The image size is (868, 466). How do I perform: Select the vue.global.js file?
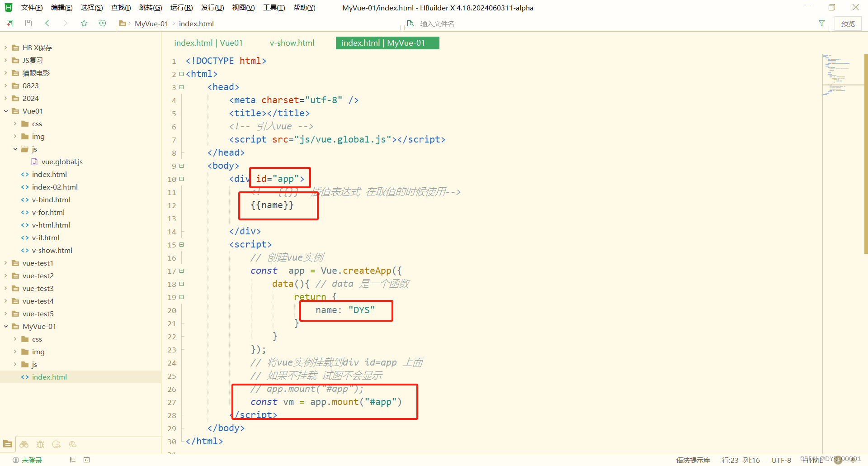(x=62, y=162)
